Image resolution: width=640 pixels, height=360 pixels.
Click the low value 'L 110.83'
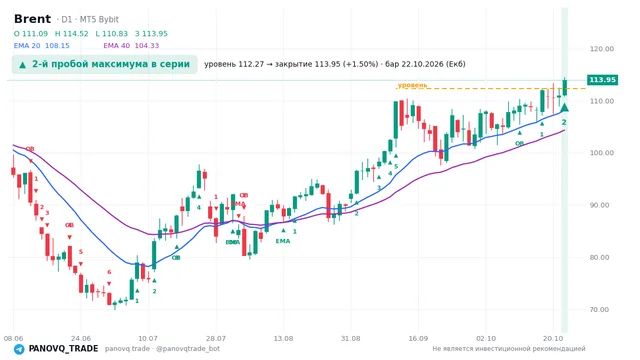click(111, 33)
